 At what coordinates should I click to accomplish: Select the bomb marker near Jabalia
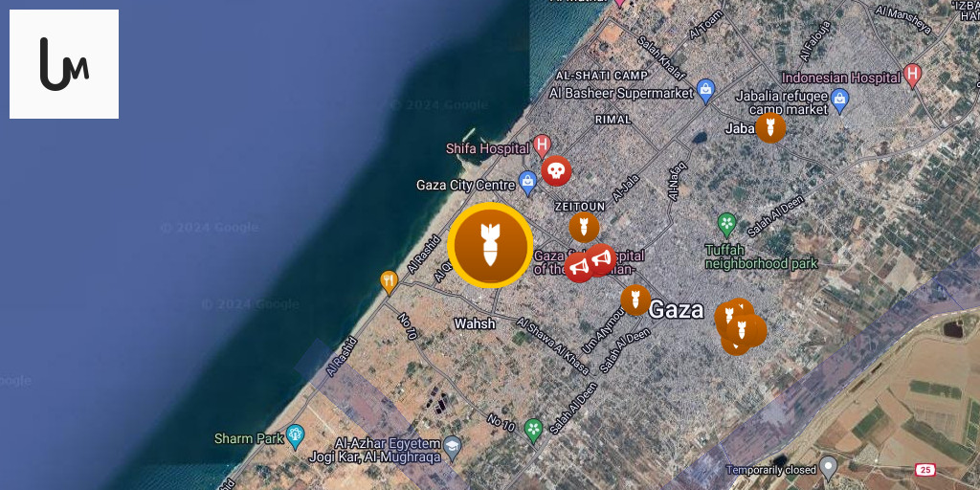[770, 128]
